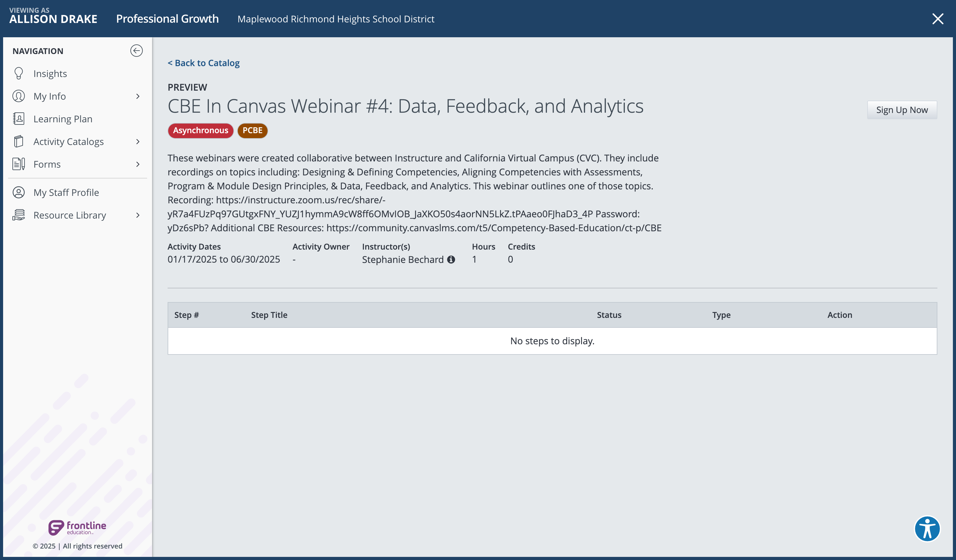Go to My Staff Profile
Image resolution: width=956 pixels, height=560 pixels.
[66, 192]
